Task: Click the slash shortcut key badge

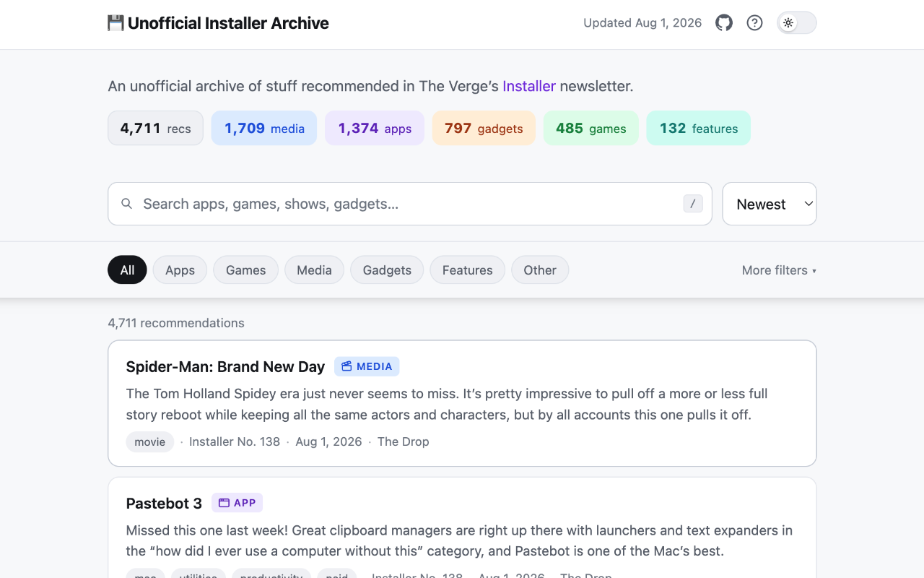Action: (x=693, y=204)
